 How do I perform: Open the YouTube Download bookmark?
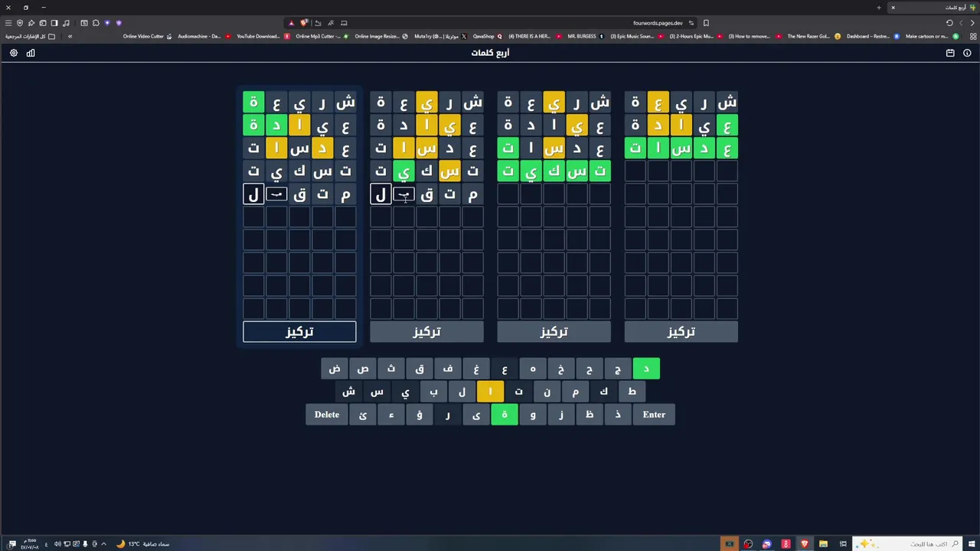pyautogui.click(x=262, y=36)
